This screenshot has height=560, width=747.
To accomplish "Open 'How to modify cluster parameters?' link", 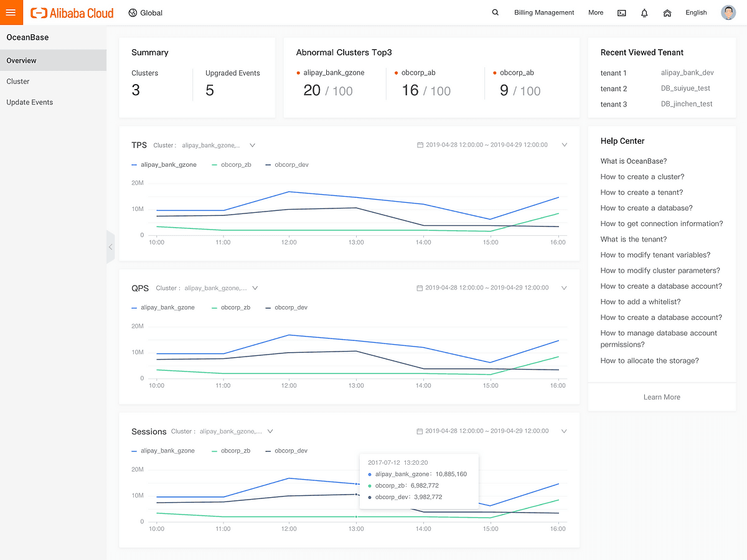I will click(660, 271).
